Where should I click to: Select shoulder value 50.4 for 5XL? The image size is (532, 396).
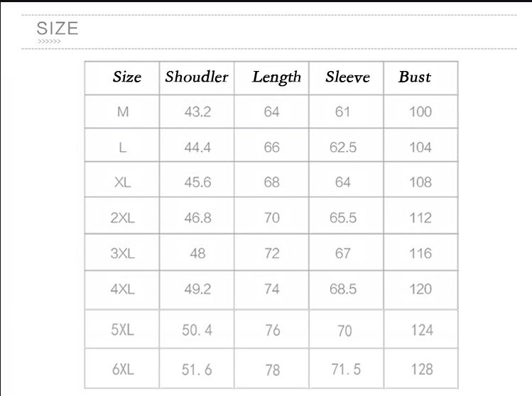[x=197, y=330]
